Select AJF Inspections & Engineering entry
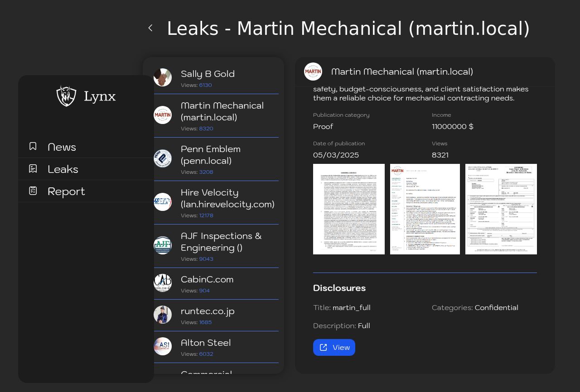The image size is (580, 392). click(216, 246)
